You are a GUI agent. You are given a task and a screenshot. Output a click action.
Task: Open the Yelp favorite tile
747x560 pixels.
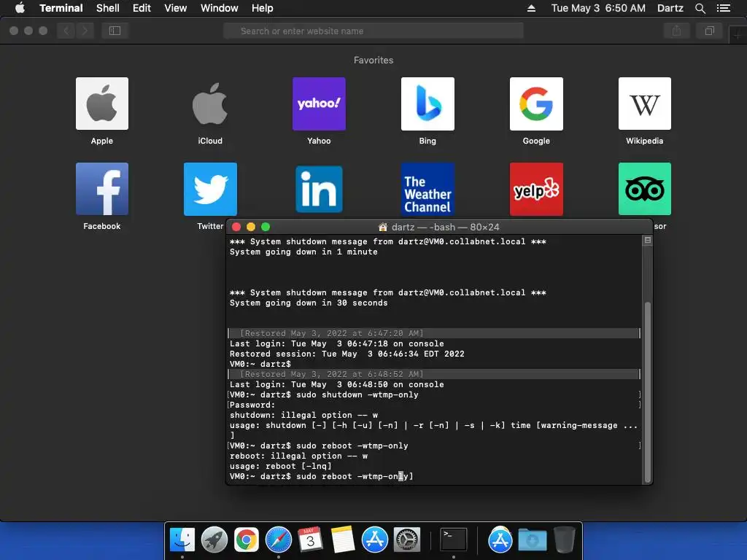[x=536, y=189]
